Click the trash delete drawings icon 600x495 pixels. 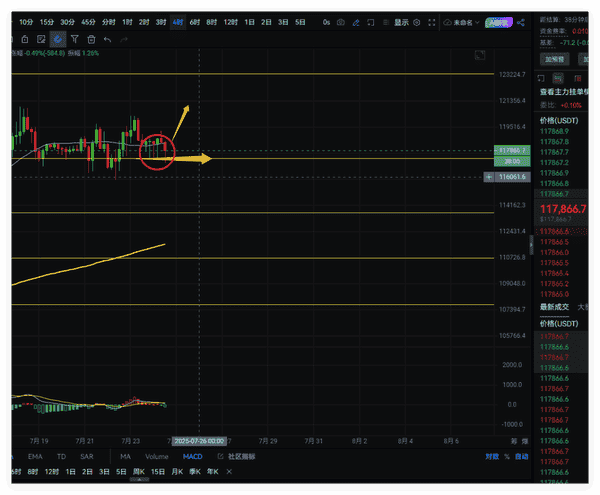coord(90,39)
